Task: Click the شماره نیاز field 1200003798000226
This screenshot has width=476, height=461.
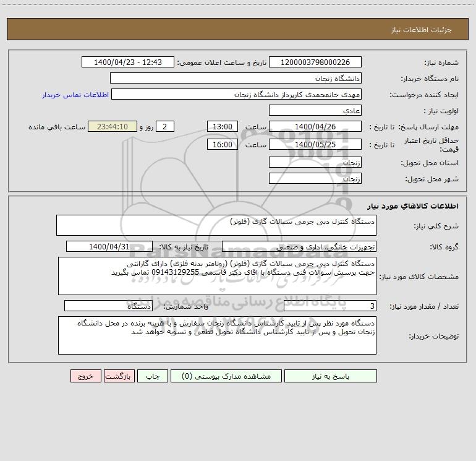Action: [315, 62]
